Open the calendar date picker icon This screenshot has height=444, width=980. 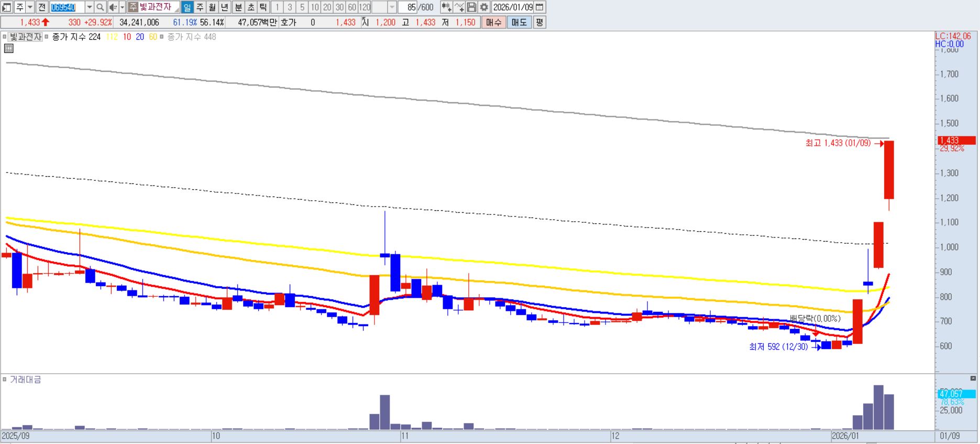click(x=539, y=7)
